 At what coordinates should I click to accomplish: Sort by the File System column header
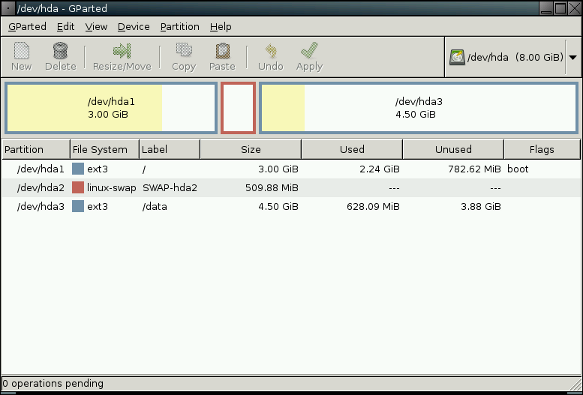105,150
